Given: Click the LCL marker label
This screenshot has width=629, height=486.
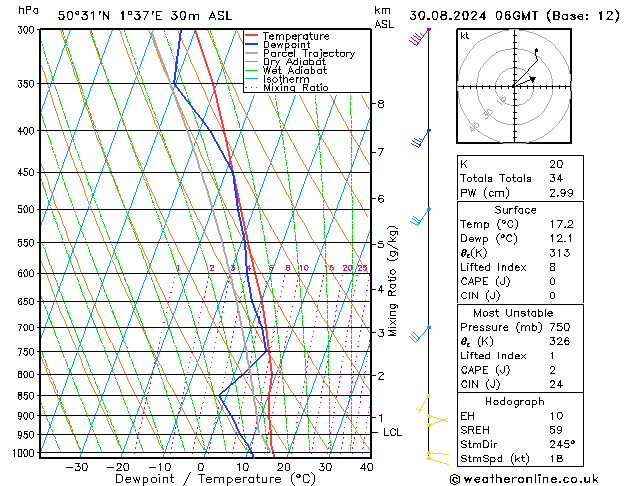Looking at the screenshot, I should click(x=392, y=432).
